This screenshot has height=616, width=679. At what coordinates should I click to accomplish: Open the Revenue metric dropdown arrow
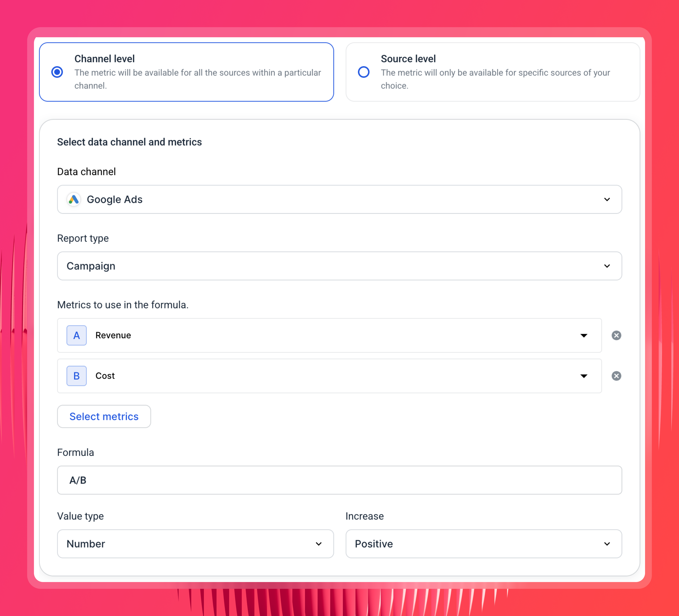[x=584, y=335]
